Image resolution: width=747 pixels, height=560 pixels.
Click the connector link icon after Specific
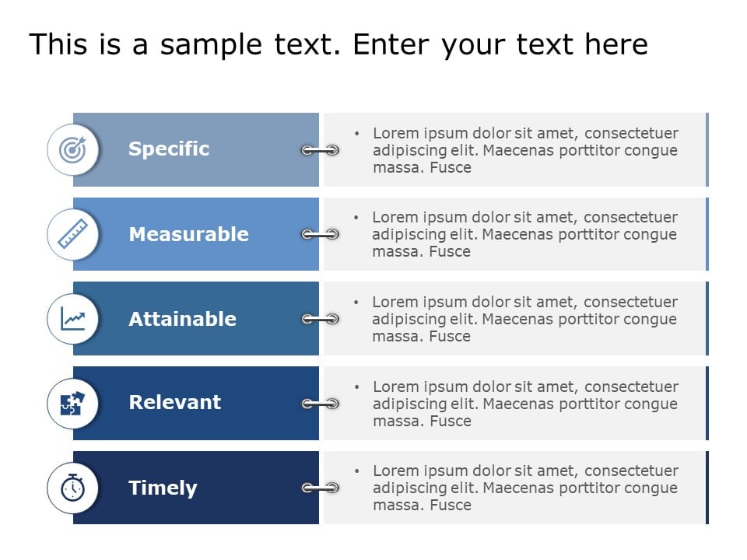click(320, 150)
